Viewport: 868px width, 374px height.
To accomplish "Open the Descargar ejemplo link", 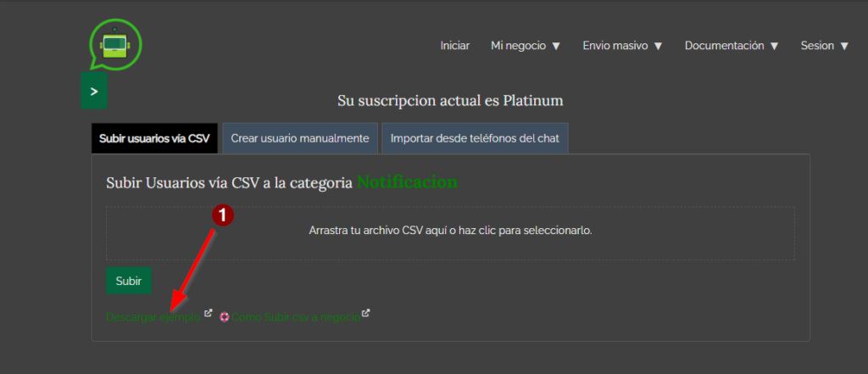I will pyautogui.click(x=153, y=316).
